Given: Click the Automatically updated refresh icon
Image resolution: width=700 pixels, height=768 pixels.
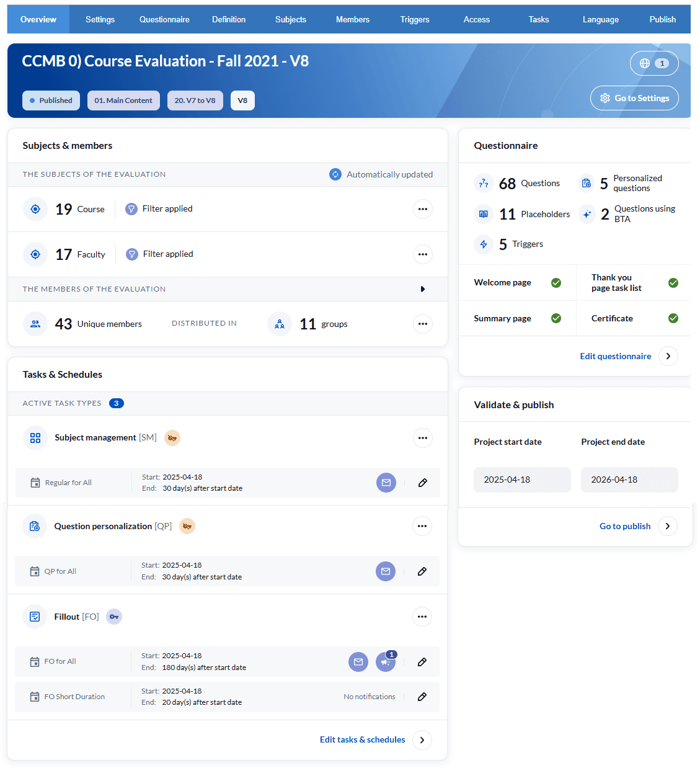Looking at the screenshot, I should (335, 174).
